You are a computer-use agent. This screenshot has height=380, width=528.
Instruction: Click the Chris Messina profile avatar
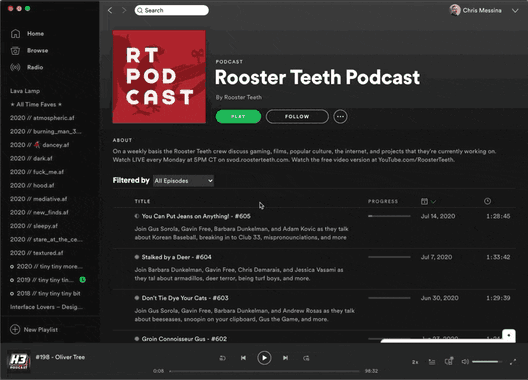tap(455, 10)
